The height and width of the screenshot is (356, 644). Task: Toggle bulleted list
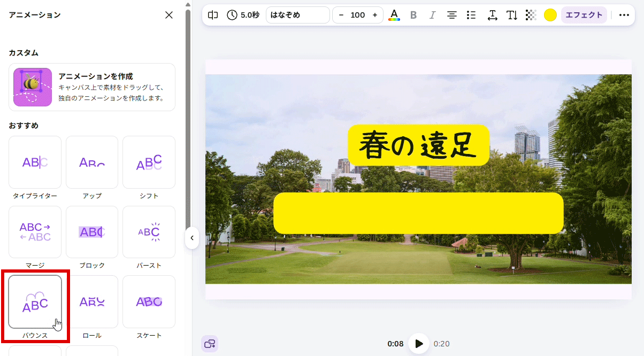(471, 15)
